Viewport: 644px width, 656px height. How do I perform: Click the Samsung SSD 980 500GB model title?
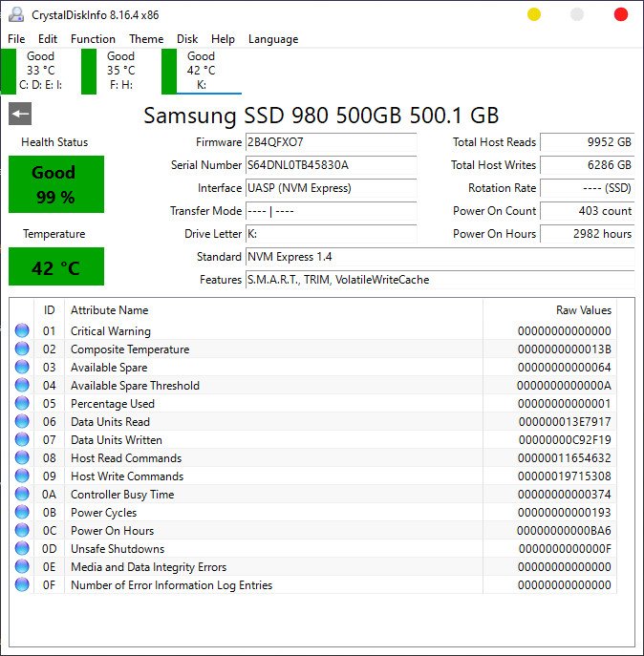[321, 116]
